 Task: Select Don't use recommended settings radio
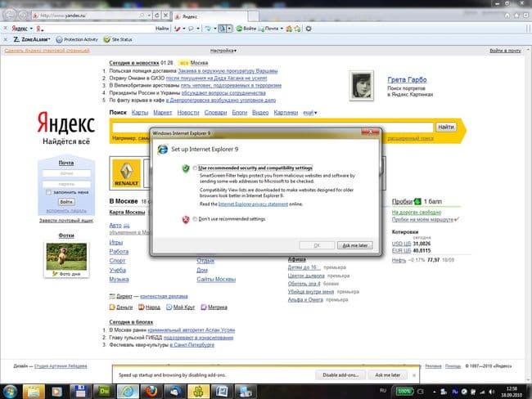(x=195, y=219)
